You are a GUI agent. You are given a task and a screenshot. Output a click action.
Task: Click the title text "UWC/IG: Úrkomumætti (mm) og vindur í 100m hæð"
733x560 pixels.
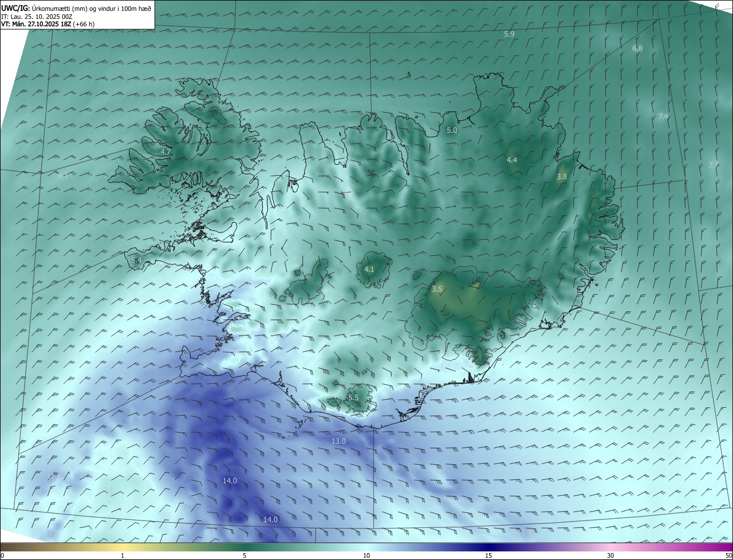click(x=76, y=8)
